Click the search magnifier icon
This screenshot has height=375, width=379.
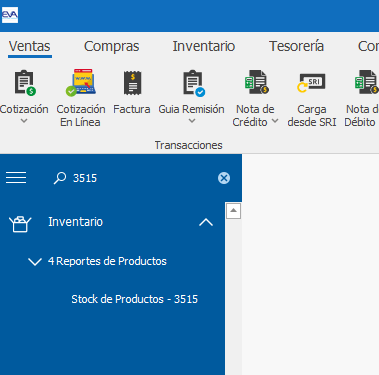click(x=60, y=178)
